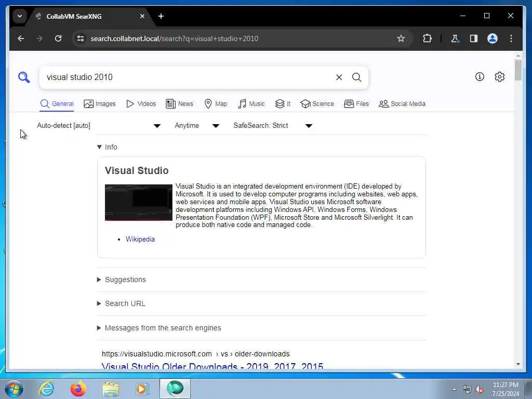Viewport: 532px width, 399px height.
Task: Expand the Suggestions section
Action: 122,280
